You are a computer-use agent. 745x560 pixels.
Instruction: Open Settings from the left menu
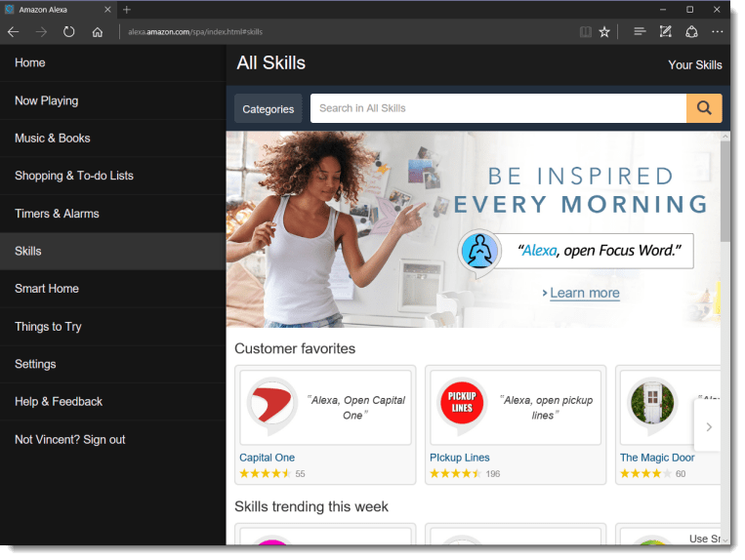point(35,364)
